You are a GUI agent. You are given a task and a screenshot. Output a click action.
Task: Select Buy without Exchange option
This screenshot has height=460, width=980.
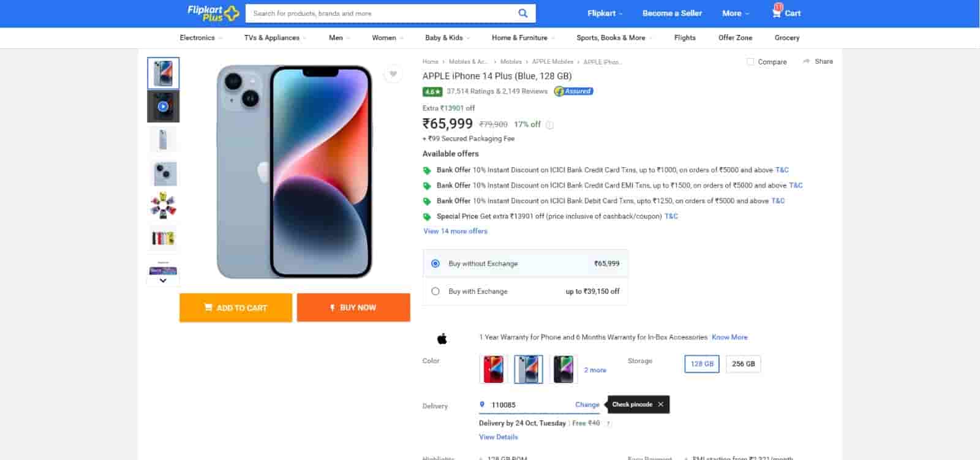click(x=435, y=263)
